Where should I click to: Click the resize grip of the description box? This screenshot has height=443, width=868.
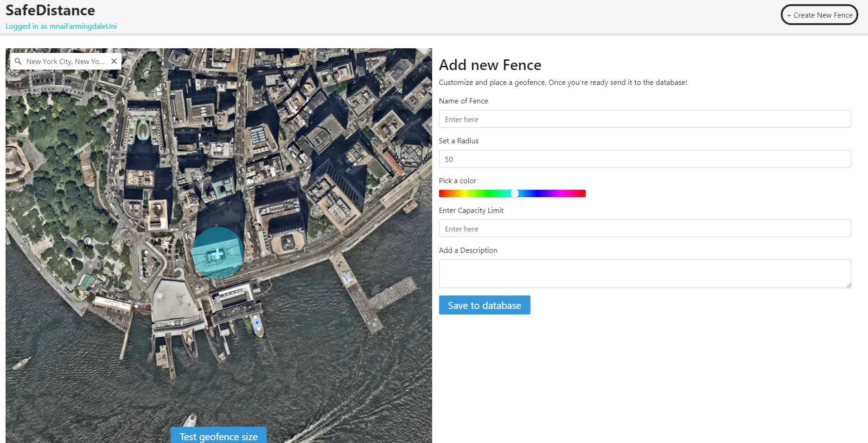click(848, 285)
